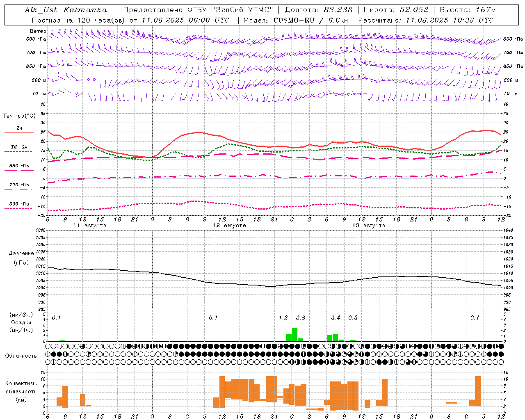
Task: Click the (км) unit label of the convective panel
Action: tap(21, 399)
